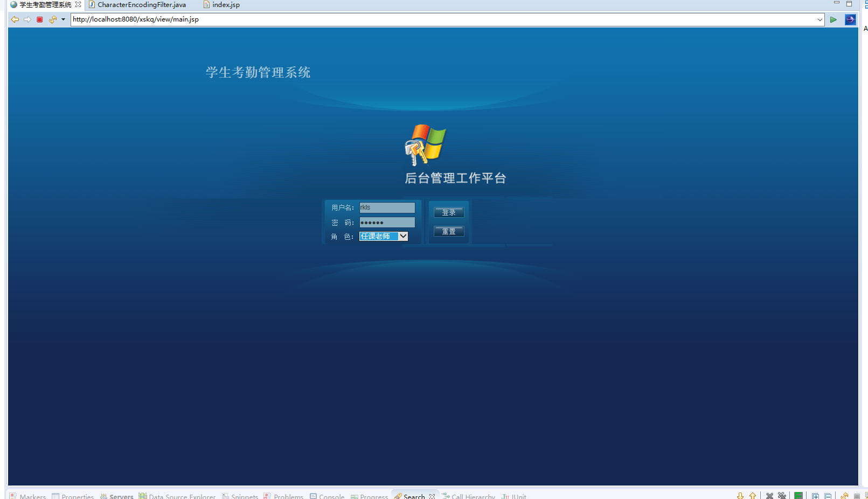The image size is (868, 499).
Task: Click the 登录 login button
Action: coord(449,212)
